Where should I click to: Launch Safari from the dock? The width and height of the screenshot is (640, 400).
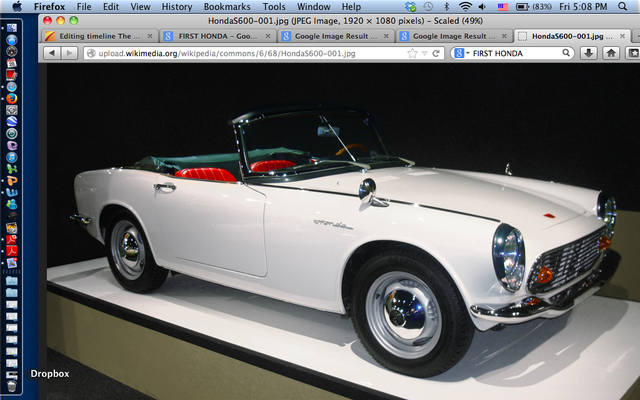[x=11, y=87]
